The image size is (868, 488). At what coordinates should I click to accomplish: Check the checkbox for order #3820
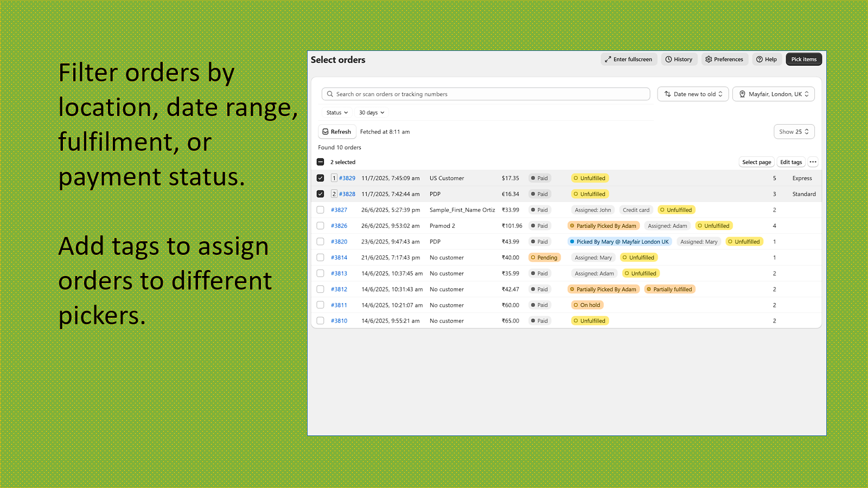(x=320, y=242)
